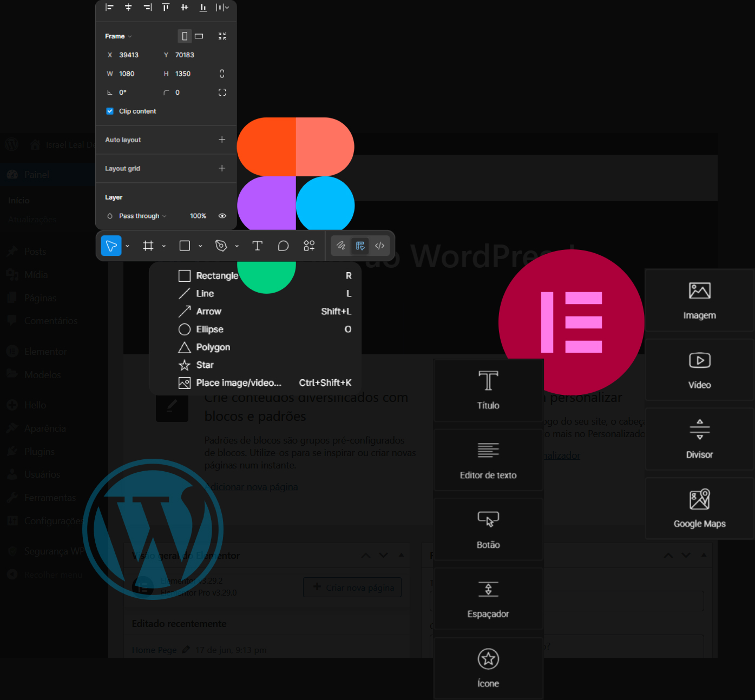Toggle layer visibility eye icon
755x700 pixels.
coord(222,216)
